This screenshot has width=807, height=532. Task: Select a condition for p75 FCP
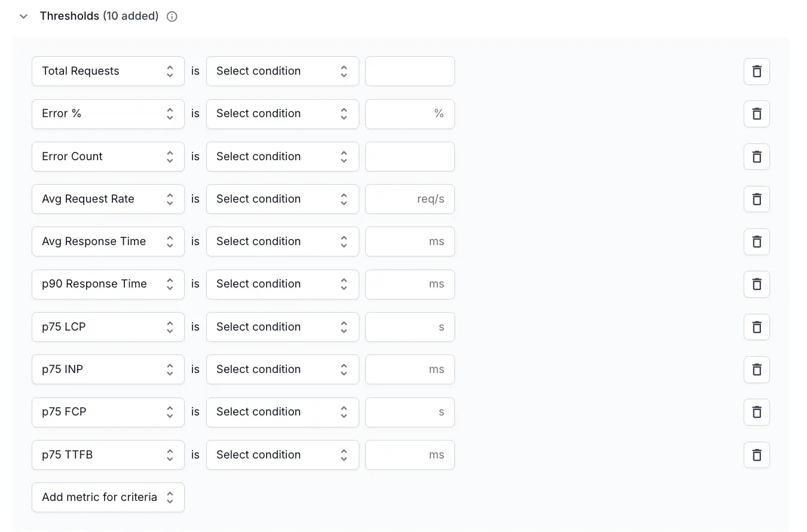[282, 412]
